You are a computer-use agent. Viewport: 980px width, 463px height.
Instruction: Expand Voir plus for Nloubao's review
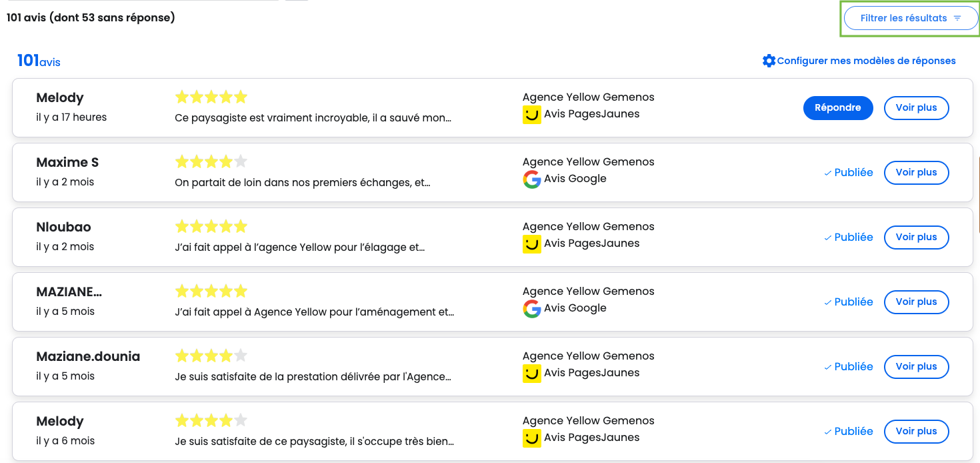point(916,238)
